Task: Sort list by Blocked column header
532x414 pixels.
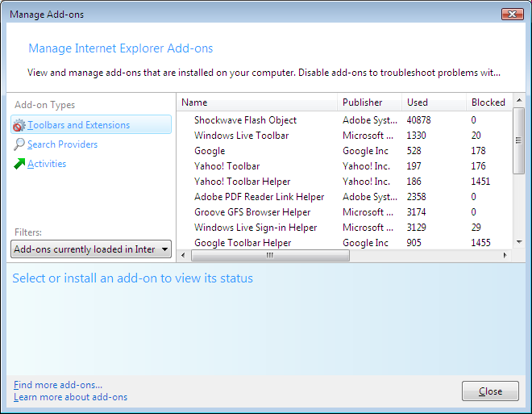Action: click(x=489, y=102)
